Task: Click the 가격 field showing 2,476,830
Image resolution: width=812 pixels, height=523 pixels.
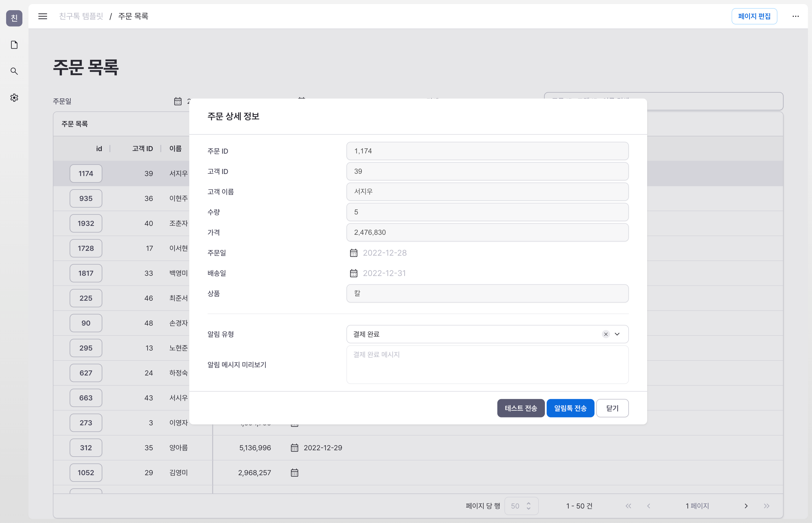Action: coord(487,233)
